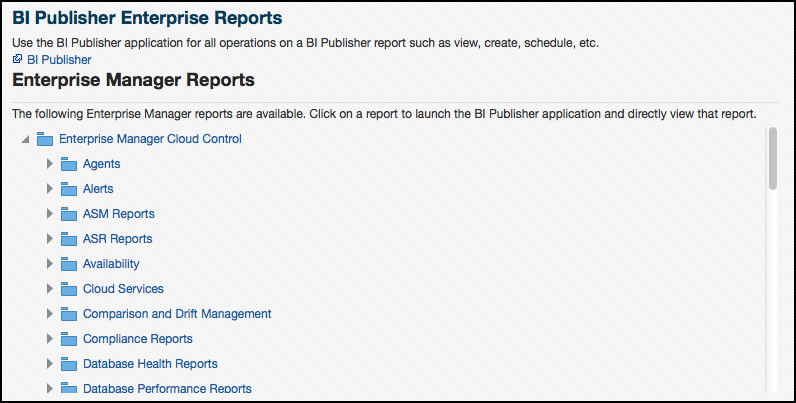Image resolution: width=796 pixels, height=403 pixels.
Task: Open Database Performance Reports entry
Action: pos(168,388)
